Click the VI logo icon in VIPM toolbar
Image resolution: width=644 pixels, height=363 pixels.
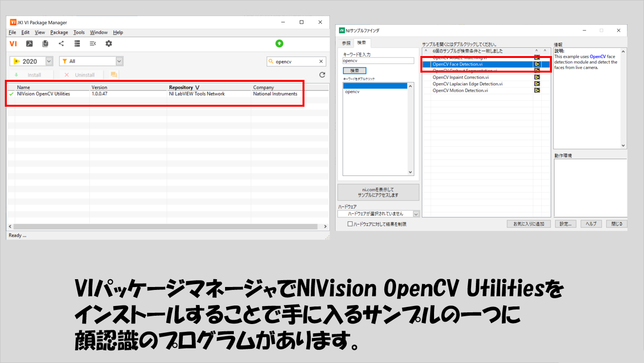(x=13, y=44)
